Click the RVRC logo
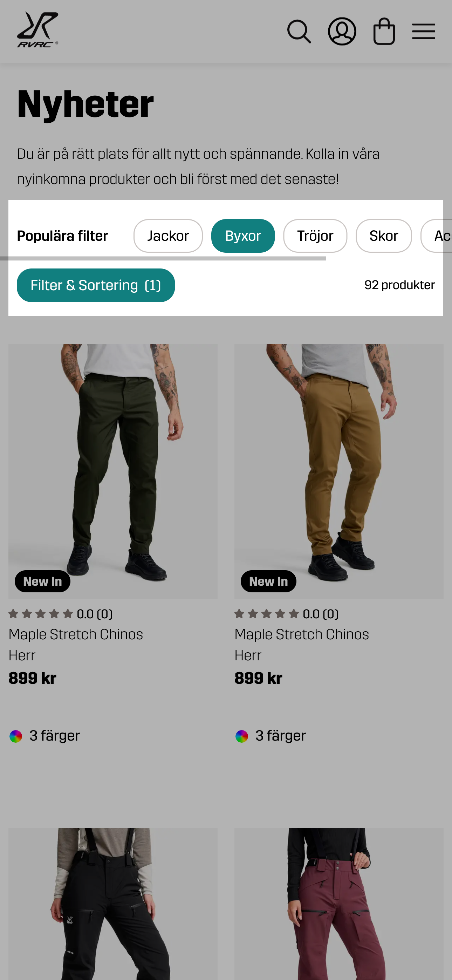452x980 pixels. 38,30
